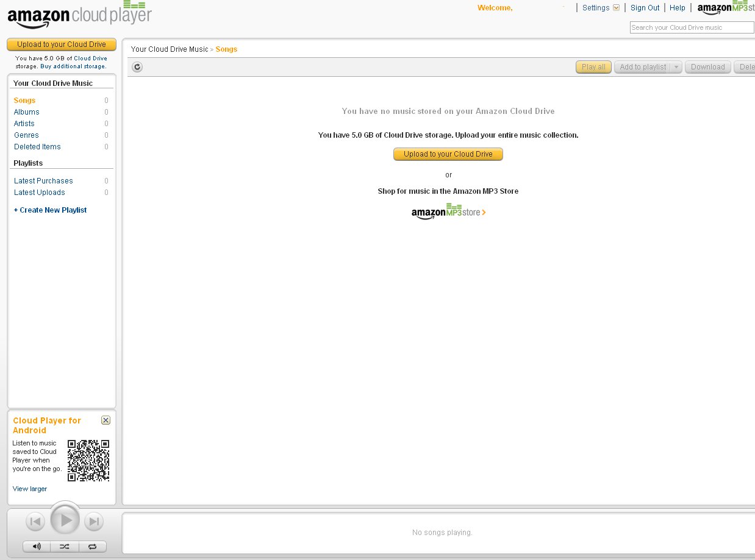Close the Cloud Player for Android promo
This screenshot has height=560, width=755.
coord(106,420)
